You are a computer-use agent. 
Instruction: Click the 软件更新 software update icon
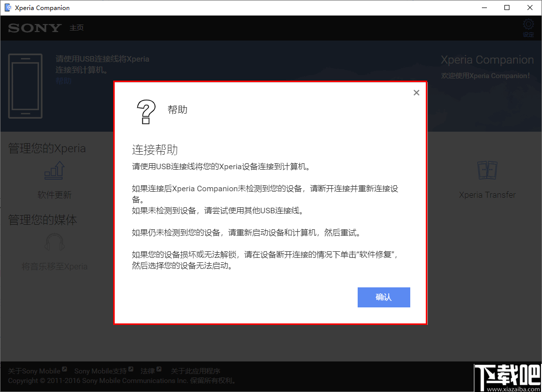pyautogui.click(x=55, y=171)
